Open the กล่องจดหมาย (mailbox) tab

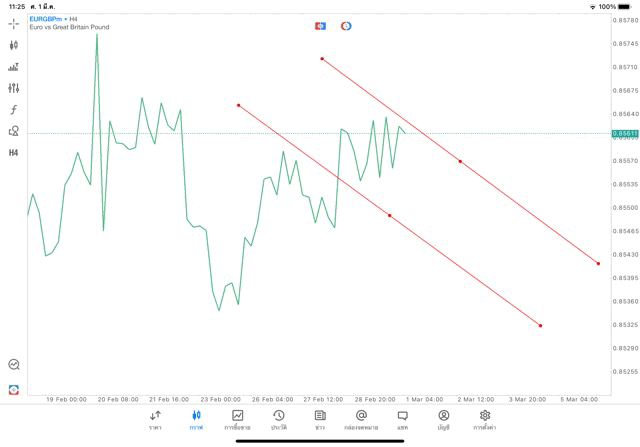click(x=361, y=420)
